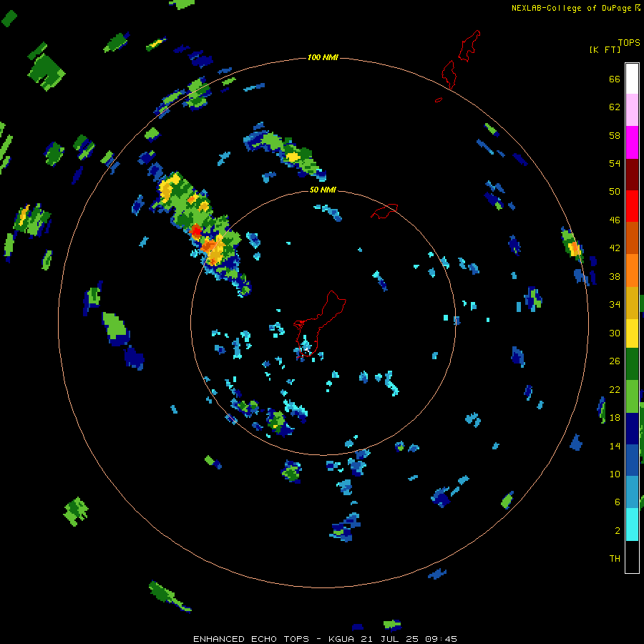
Task: Click the 'TH' legend label
Action: pos(615,558)
